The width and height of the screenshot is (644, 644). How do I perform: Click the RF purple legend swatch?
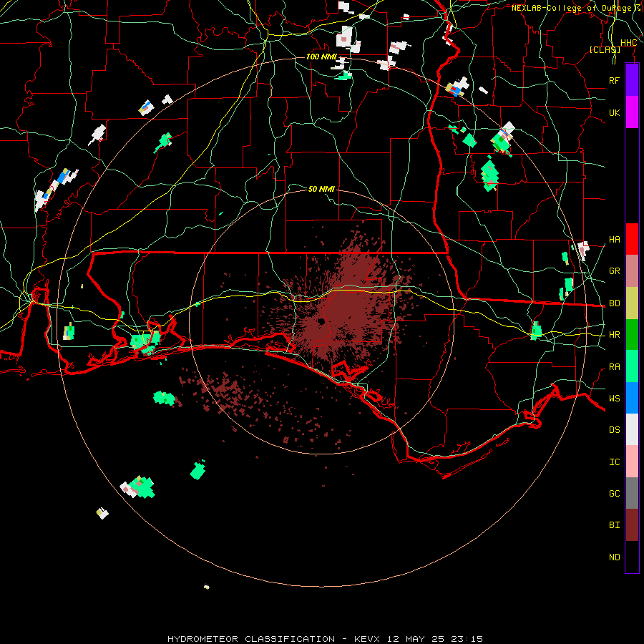(x=632, y=80)
